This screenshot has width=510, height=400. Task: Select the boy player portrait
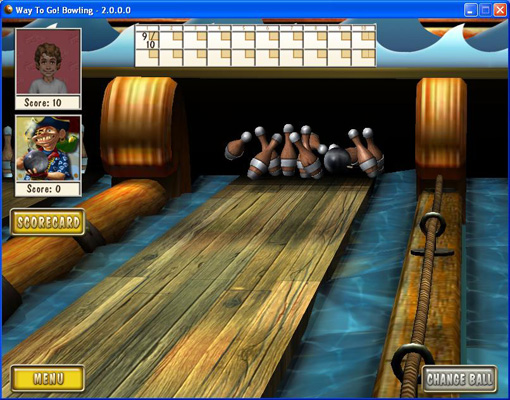(48, 61)
